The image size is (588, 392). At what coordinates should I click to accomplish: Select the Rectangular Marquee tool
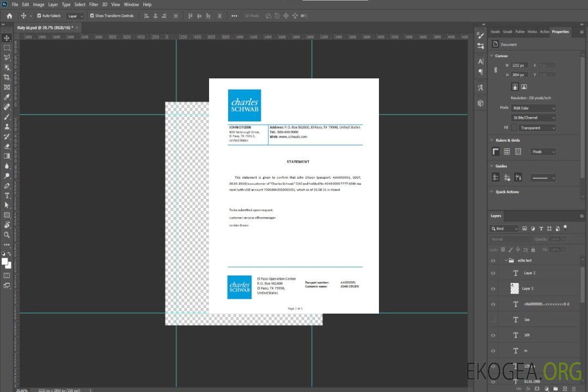tap(7, 48)
